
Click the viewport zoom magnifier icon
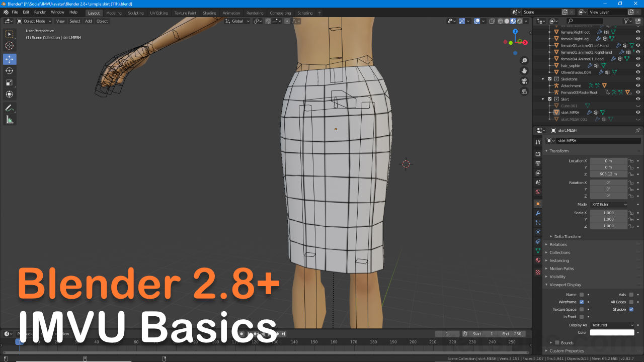(524, 61)
